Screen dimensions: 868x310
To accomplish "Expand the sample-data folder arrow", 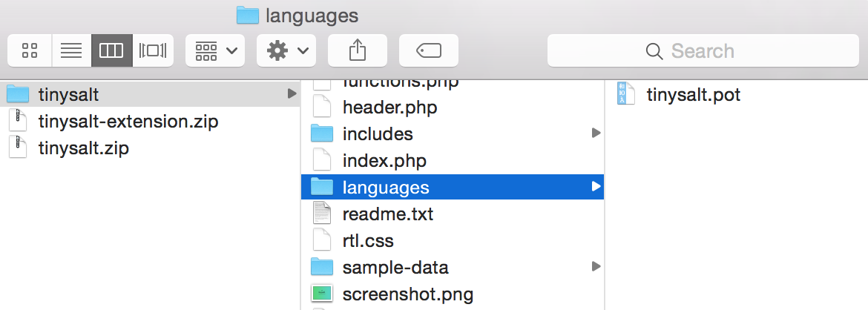I will (x=595, y=267).
